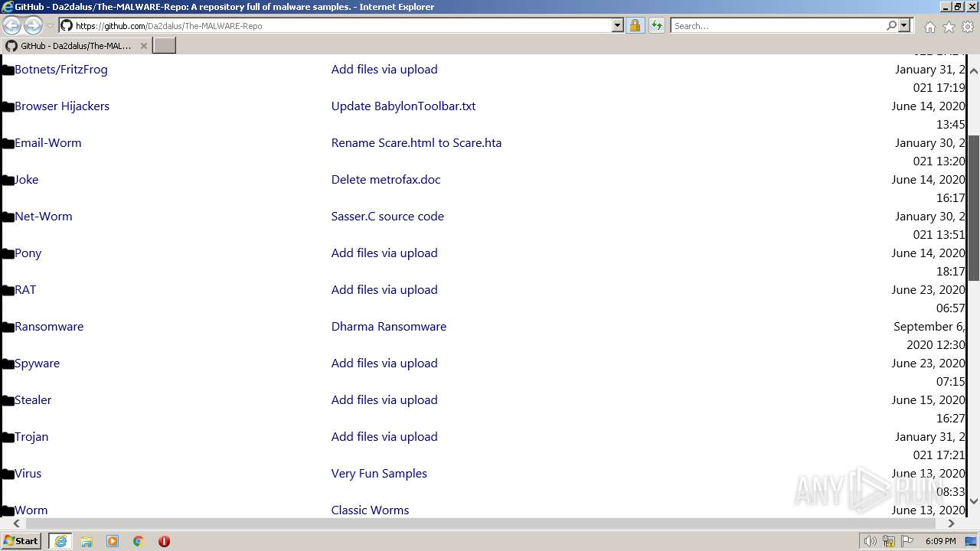980x551 pixels.
Task: Open the Tools gear icon
Action: click(x=968, y=27)
